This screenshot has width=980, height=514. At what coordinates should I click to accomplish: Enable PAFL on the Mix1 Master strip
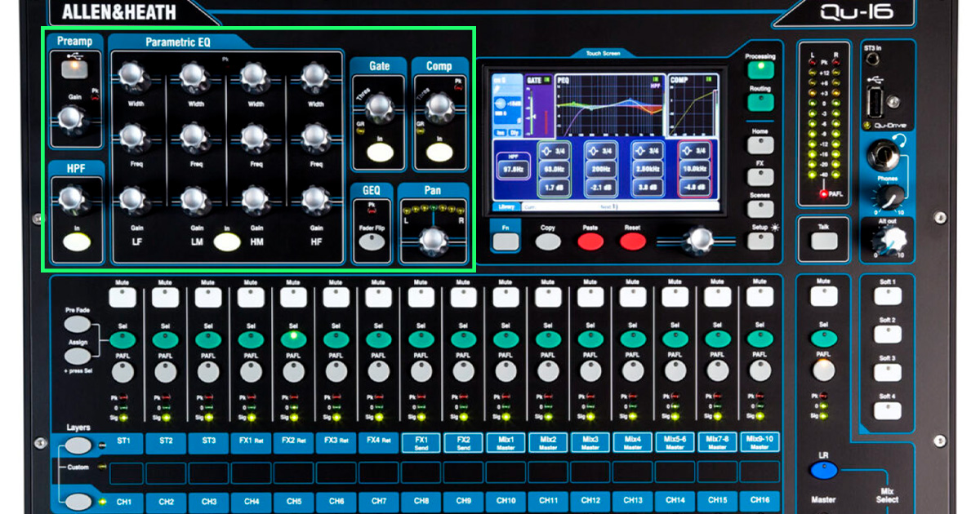506,373
